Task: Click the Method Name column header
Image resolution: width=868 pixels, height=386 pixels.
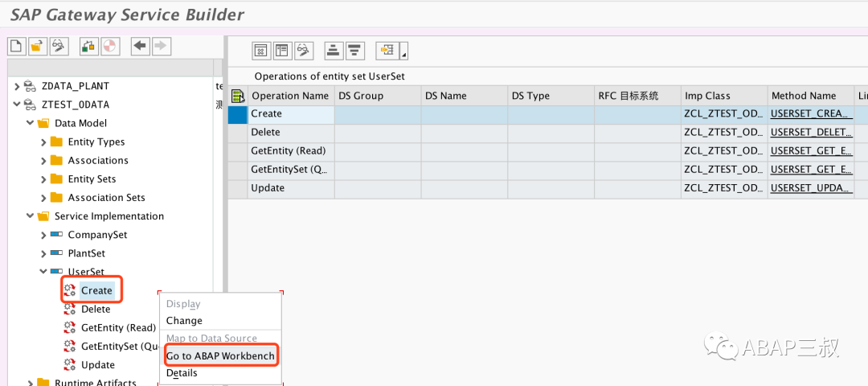Action: coord(810,96)
